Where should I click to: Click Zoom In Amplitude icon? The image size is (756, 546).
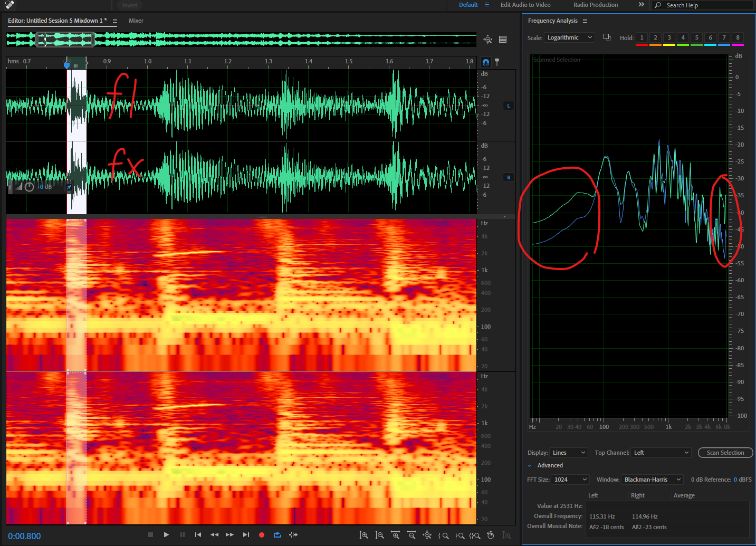[363, 535]
